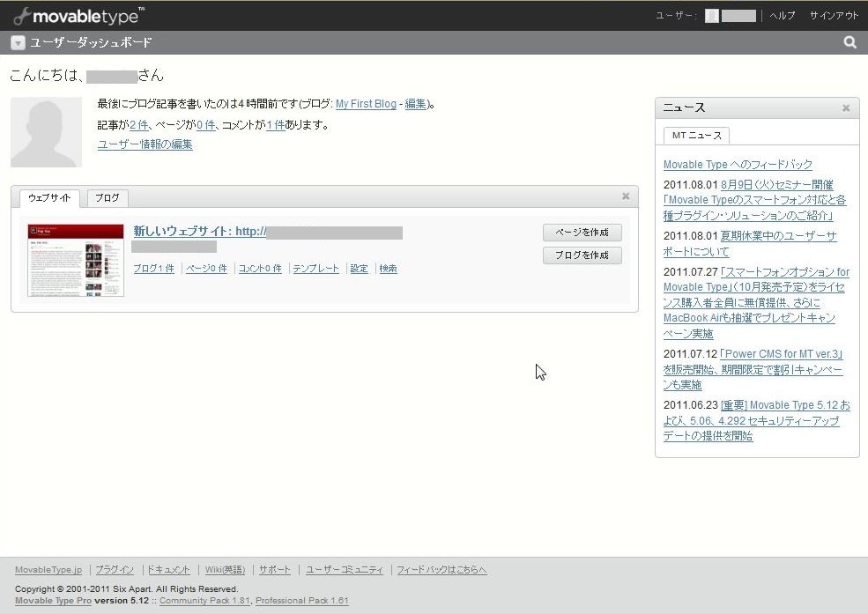Open the website 設定 link
This screenshot has height=614, width=868.
click(x=359, y=269)
